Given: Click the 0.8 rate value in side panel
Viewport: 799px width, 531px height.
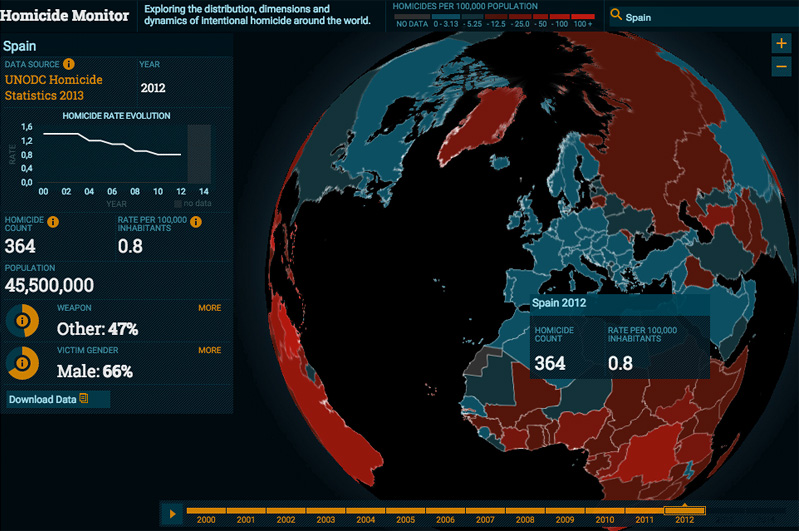Looking at the screenshot, I should (130, 246).
